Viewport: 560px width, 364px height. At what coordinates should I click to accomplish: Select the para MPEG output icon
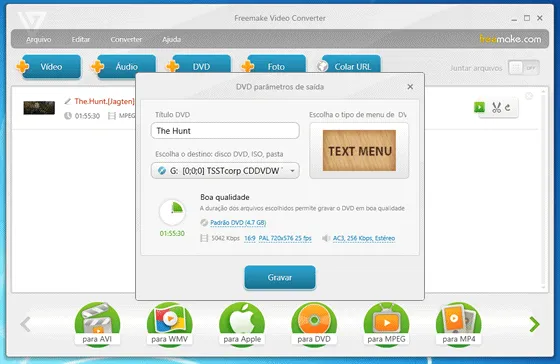[386, 324]
